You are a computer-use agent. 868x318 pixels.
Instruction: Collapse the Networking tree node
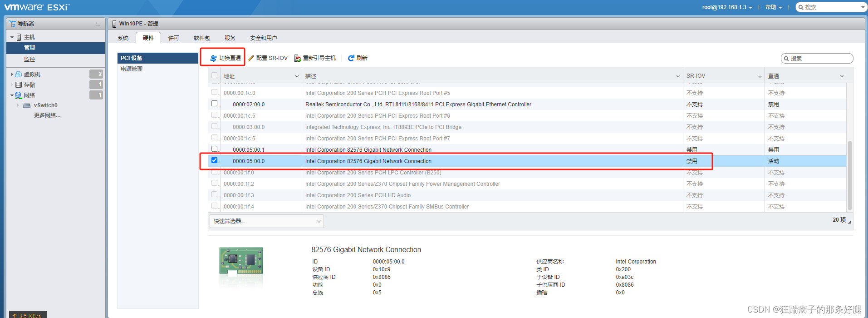tap(12, 95)
